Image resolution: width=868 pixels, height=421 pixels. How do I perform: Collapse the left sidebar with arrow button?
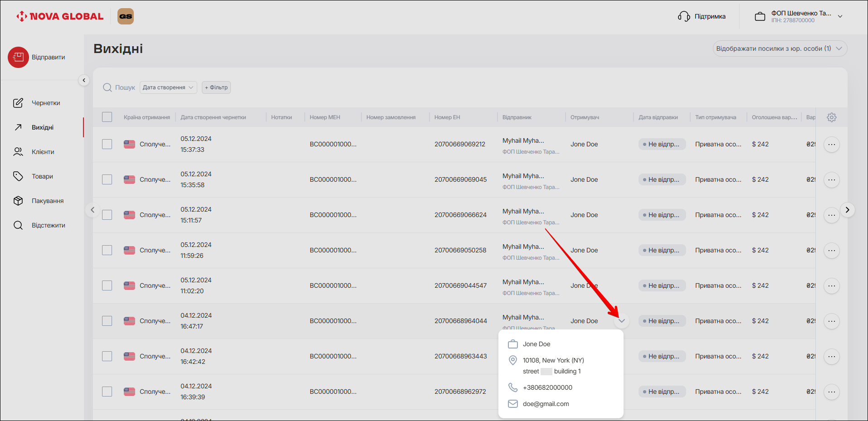click(x=84, y=80)
